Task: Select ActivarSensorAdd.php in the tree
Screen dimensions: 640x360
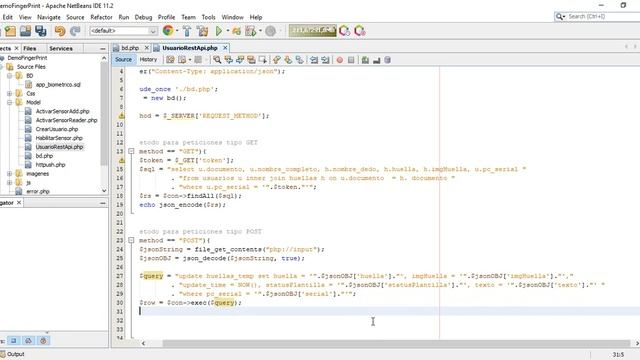Action: tap(62, 111)
